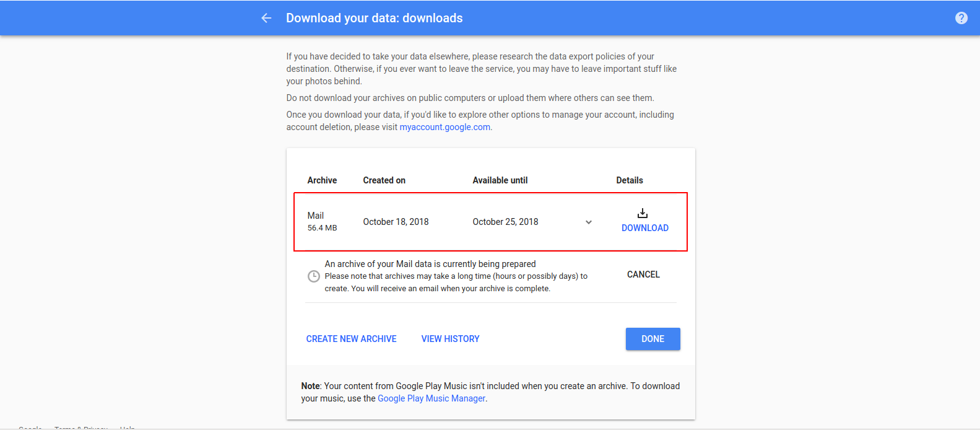Click the Created on column header

click(384, 180)
